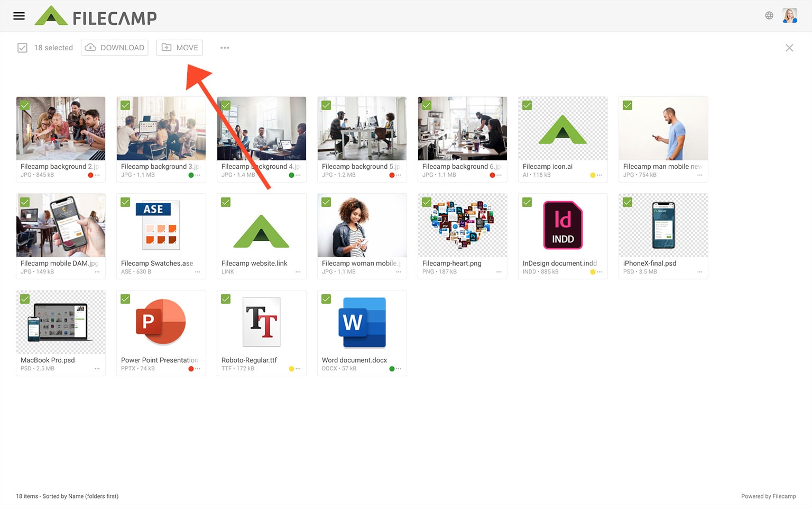Open the Filecamp man mobile thumbnail
Screen dimensions: 812x508
663,129
